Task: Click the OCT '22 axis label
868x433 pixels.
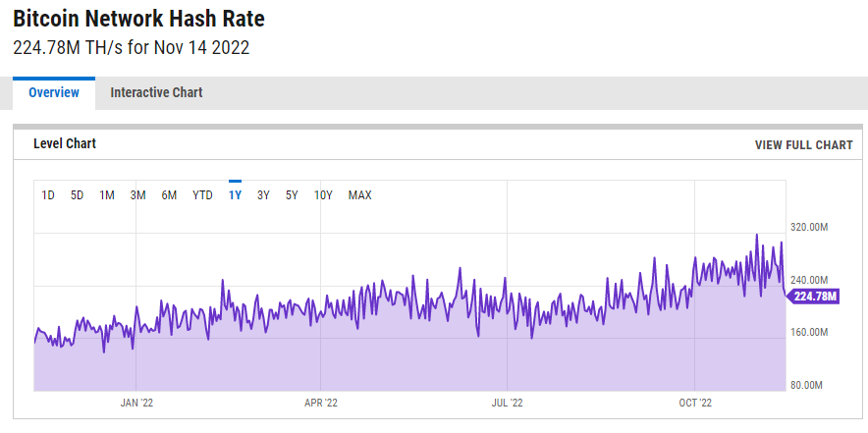Action: [x=694, y=404]
